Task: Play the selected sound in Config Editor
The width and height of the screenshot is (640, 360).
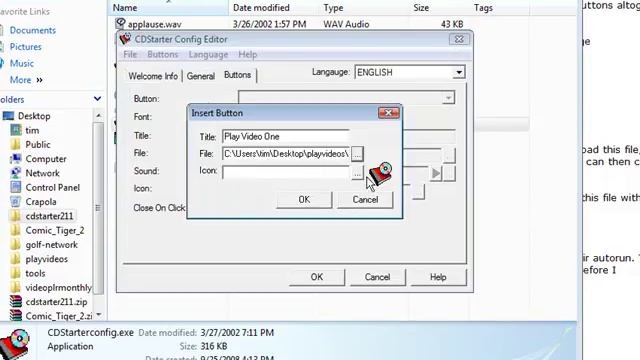Action: click(436, 173)
